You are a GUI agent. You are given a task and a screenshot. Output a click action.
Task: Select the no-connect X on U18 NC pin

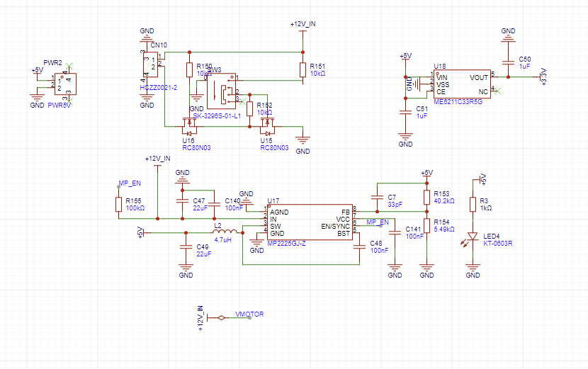[497, 91]
